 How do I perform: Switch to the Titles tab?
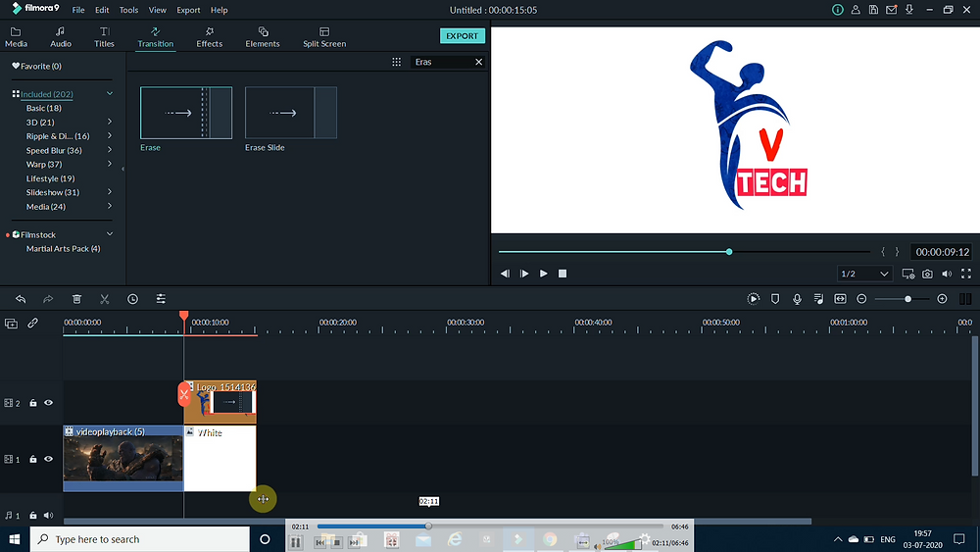pyautogui.click(x=104, y=37)
